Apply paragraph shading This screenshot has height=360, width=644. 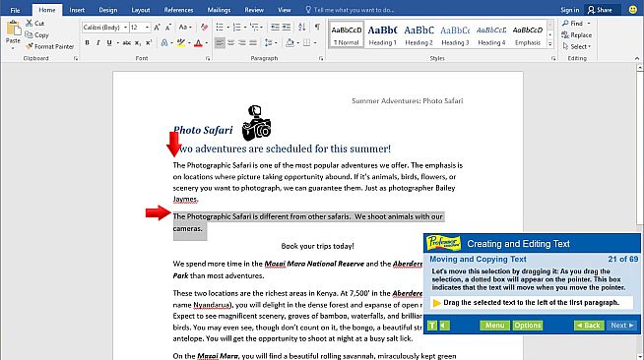[x=290, y=42]
